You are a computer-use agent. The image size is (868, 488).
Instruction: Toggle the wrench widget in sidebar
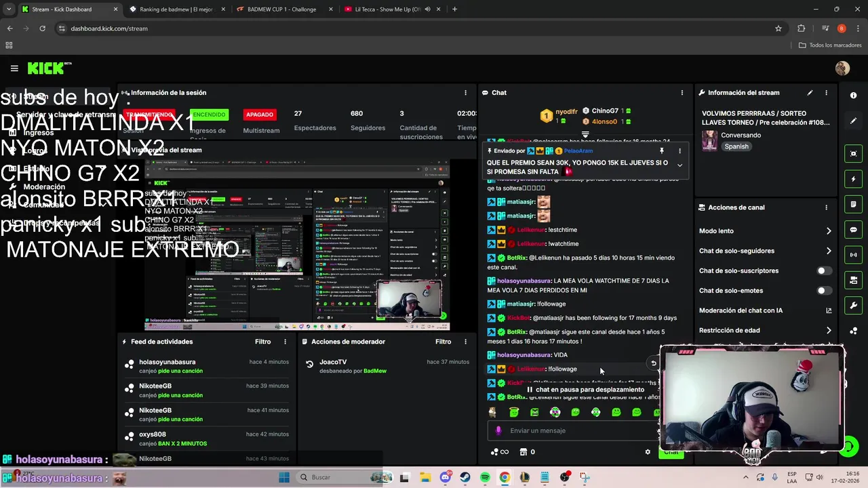[x=853, y=305]
